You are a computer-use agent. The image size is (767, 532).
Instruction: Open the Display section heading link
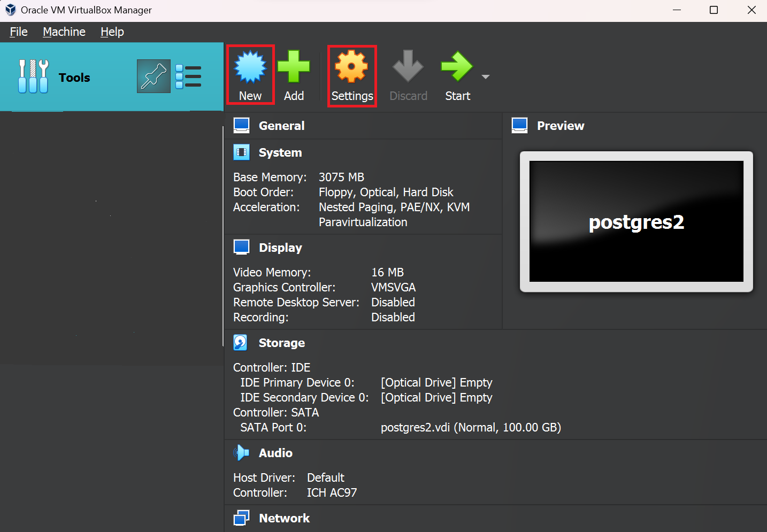point(281,248)
